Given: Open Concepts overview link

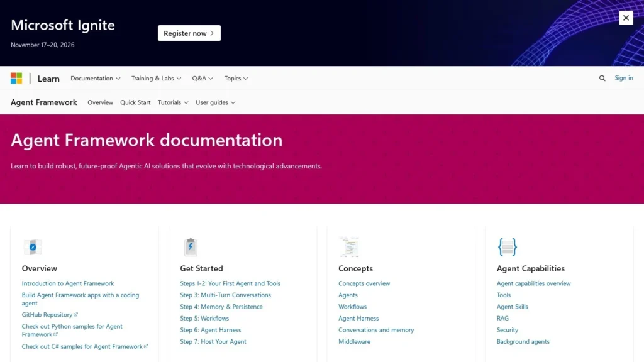Looking at the screenshot, I should (x=364, y=283).
